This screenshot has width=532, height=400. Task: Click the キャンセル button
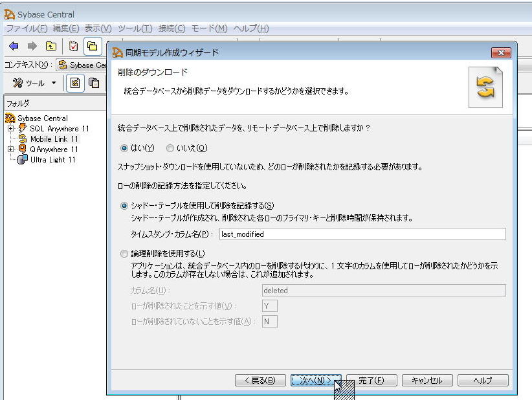click(427, 381)
